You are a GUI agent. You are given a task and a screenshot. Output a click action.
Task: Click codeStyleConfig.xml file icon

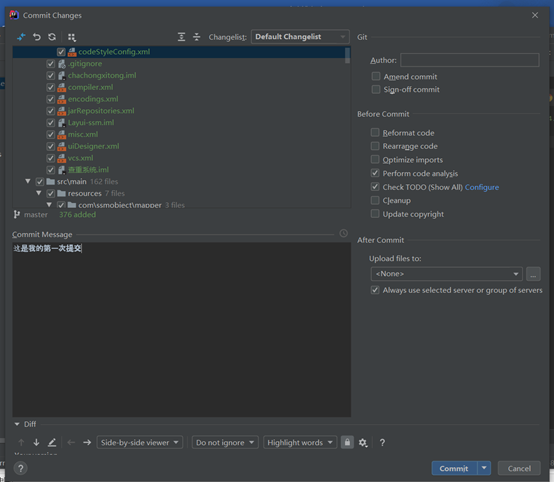pos(72,52)
